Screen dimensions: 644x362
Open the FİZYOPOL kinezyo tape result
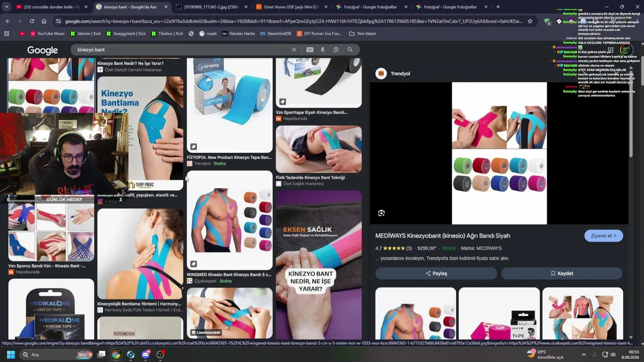229,105
